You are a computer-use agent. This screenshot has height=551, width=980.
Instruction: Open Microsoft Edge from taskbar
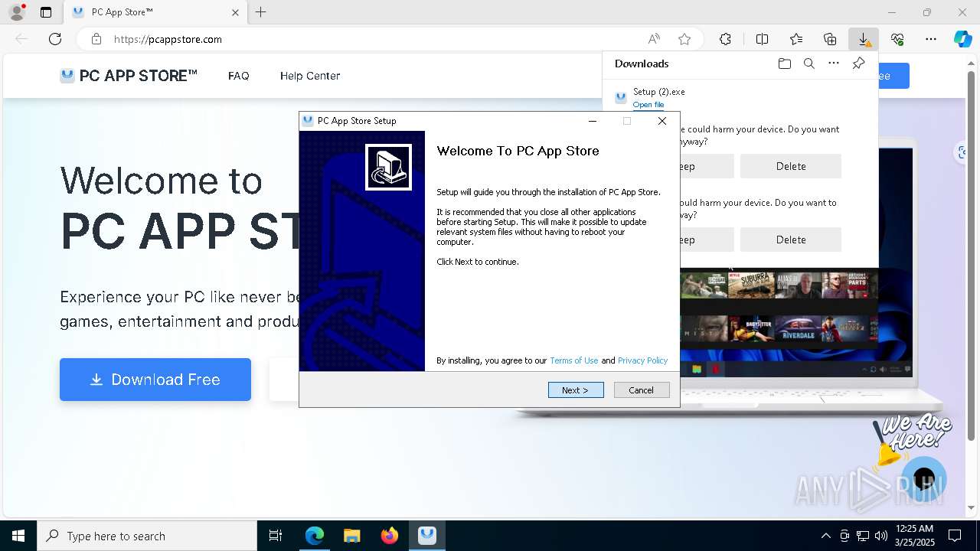tap(315, 536)
